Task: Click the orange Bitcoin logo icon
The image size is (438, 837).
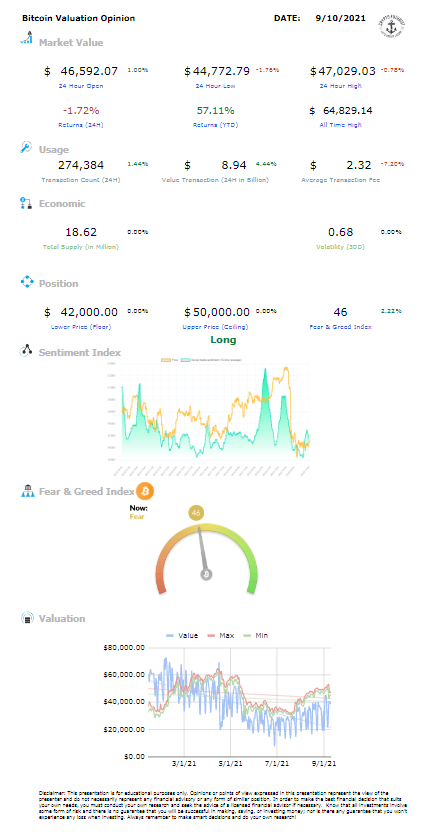Action: click(x=145, y=491)
